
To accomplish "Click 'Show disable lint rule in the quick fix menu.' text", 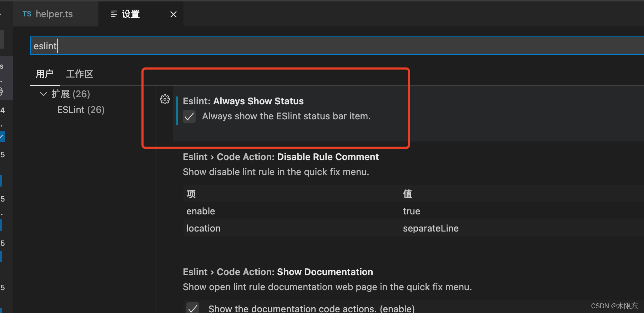I will [x=276, y=172].
